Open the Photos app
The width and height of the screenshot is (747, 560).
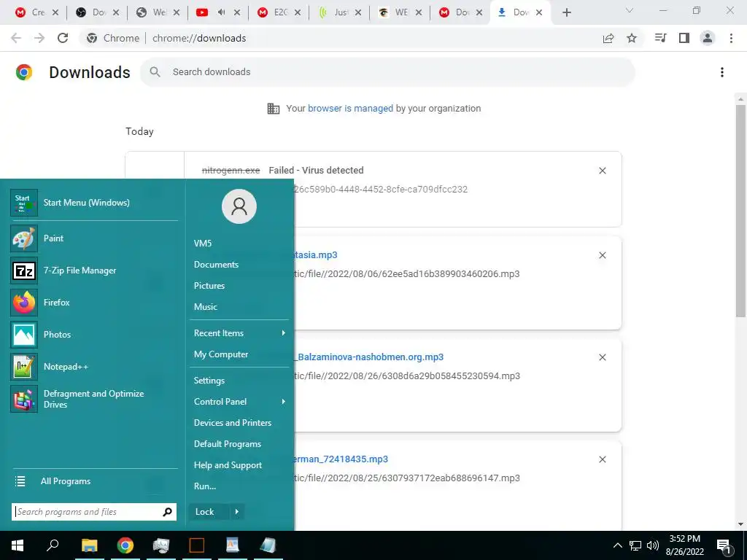[94, 334]
